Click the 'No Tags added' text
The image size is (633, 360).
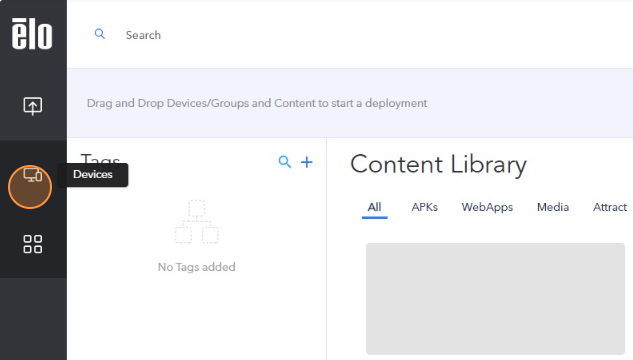pos(197,267)
